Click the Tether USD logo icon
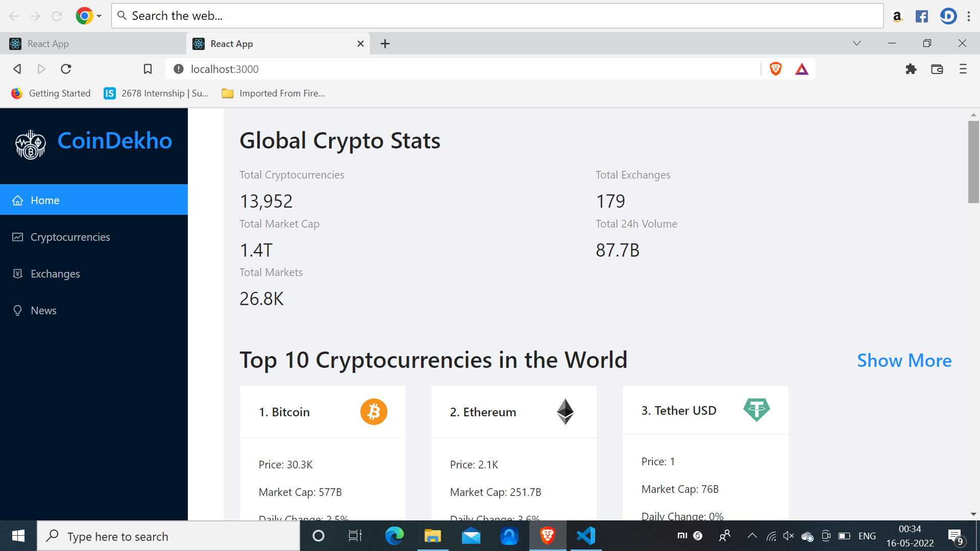This screenshot has width=980, height=551. point(756,410)
